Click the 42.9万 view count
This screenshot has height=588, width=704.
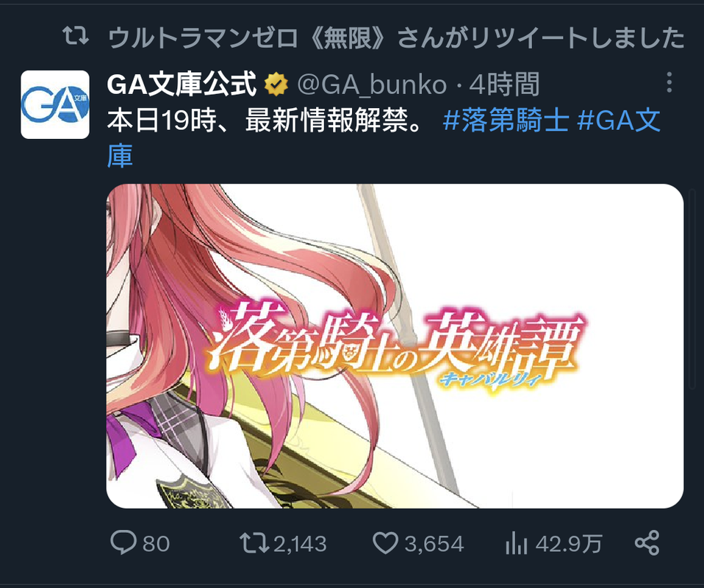click(x=568, y=543)
